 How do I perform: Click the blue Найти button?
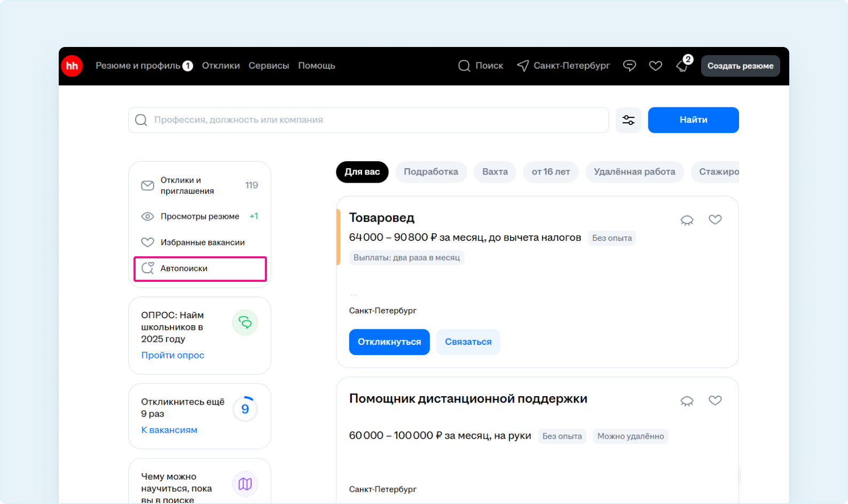coord(693,120)
